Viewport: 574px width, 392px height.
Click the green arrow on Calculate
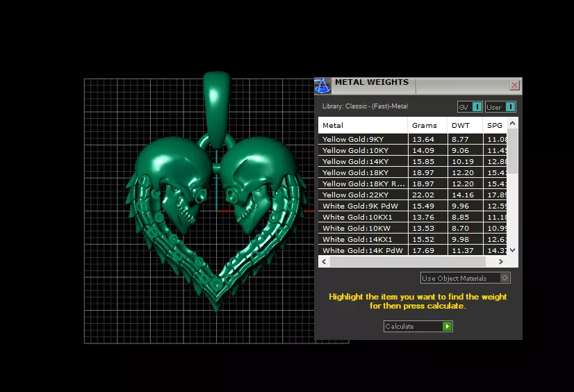(x=448, y=326)
